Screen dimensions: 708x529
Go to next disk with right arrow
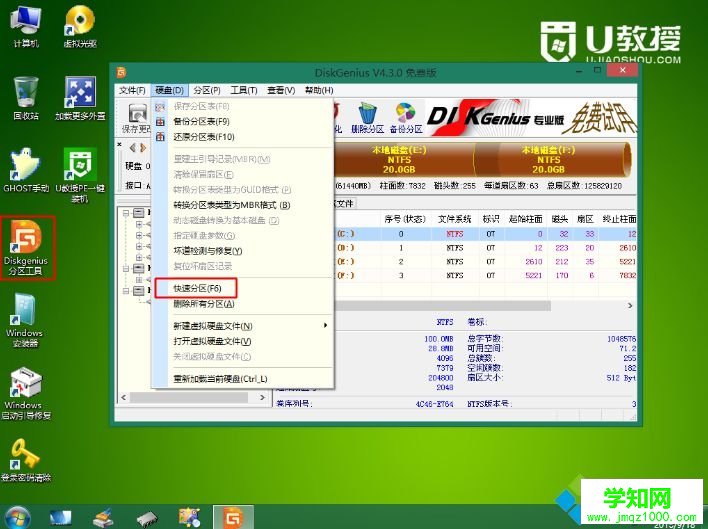[143, 148]
